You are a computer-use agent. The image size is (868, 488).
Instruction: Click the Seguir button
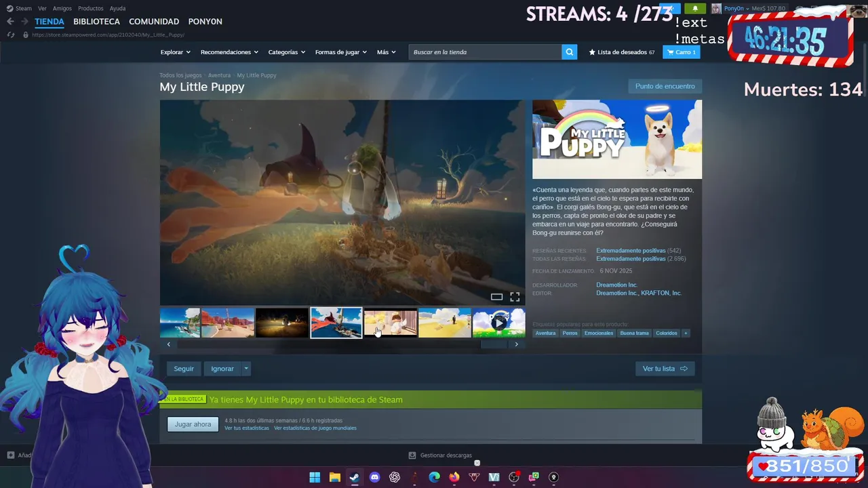(184, 369)
